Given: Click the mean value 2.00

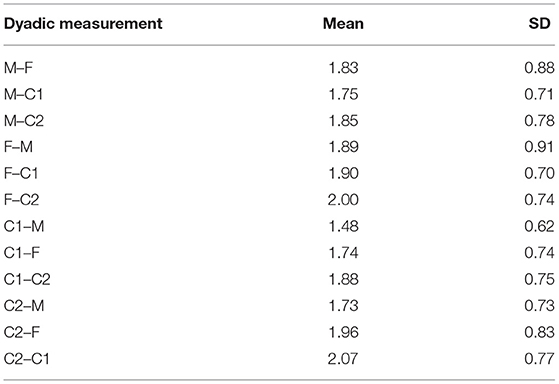Looking at the screenshot, I should [343, 200].
